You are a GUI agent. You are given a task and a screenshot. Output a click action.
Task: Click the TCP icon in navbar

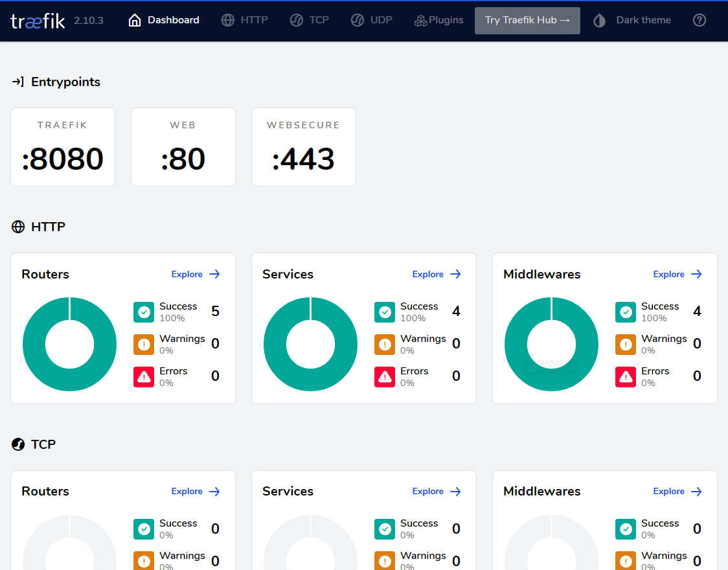click(296, 20)
